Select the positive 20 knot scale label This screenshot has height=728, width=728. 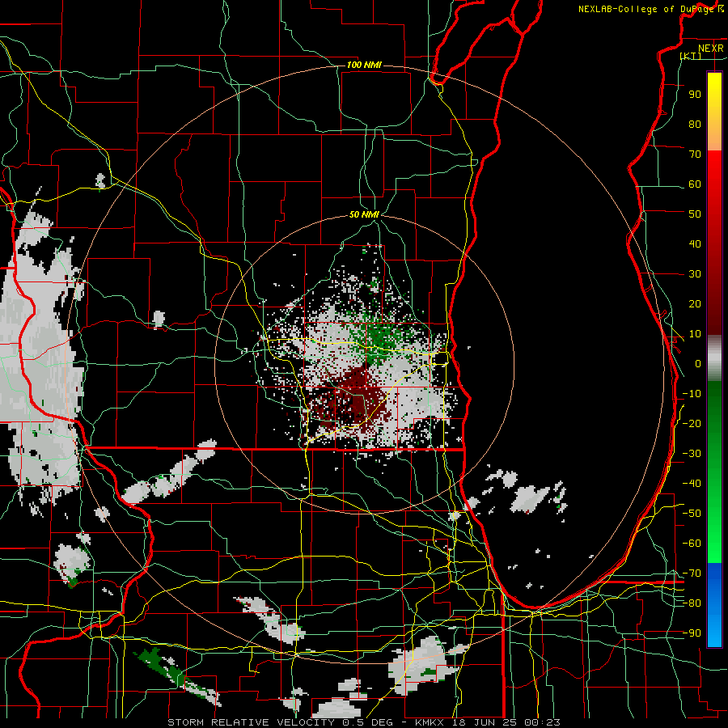(x=695, y=304)
